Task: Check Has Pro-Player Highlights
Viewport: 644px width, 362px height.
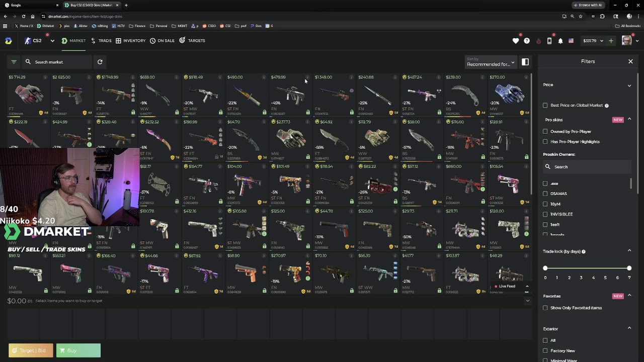Action: tap(545, 142)
